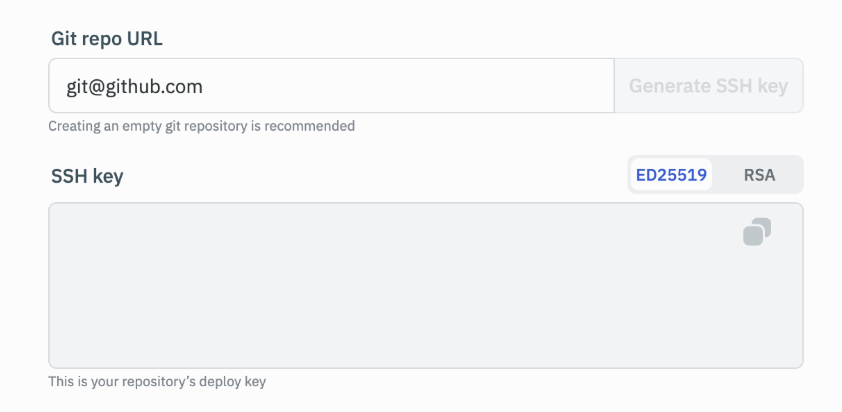Activate the highlighted ED25519 segmented option

pos(671,175)
